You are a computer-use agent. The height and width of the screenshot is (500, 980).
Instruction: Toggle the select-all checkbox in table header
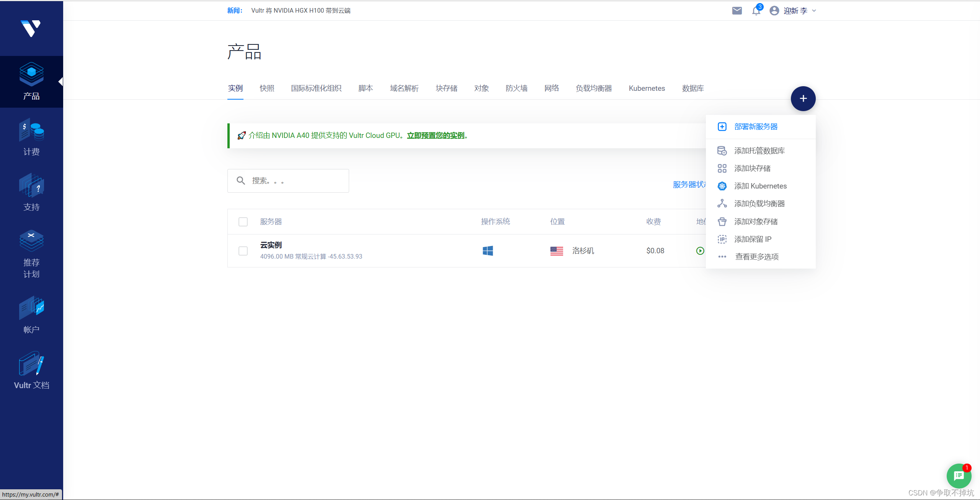coord(243,222)
